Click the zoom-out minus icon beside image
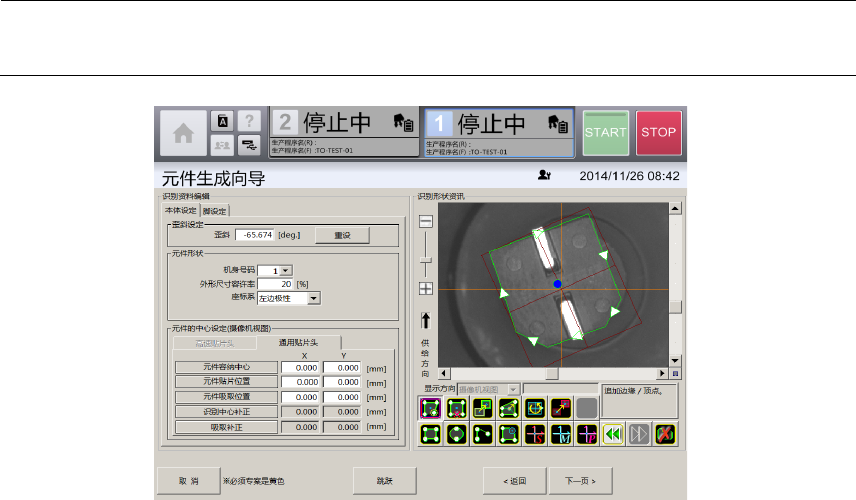This screenshot has height=500, width=856. coord(426,221)
